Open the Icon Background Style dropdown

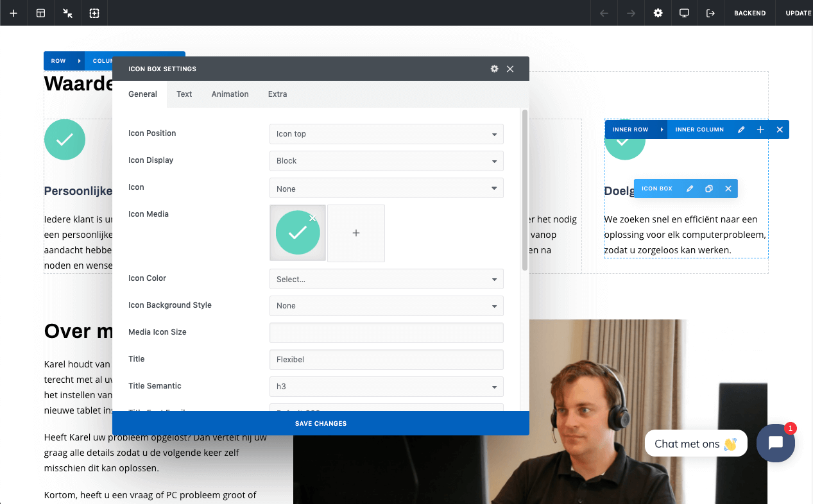(x=386, y=306)
